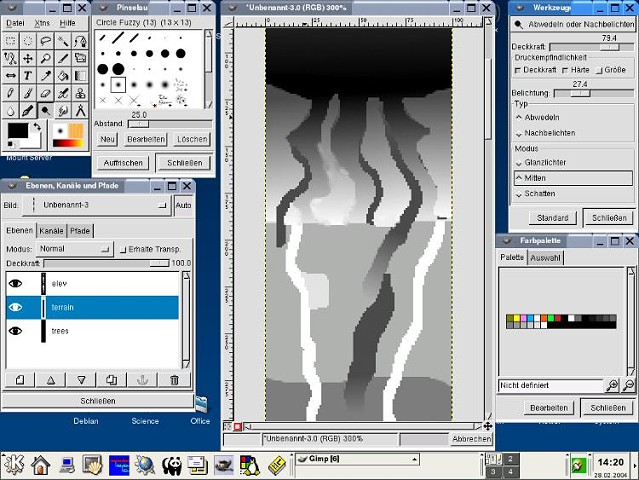Open the Datei menu
The width and height of the screenshot is (639, 480).
15,21
